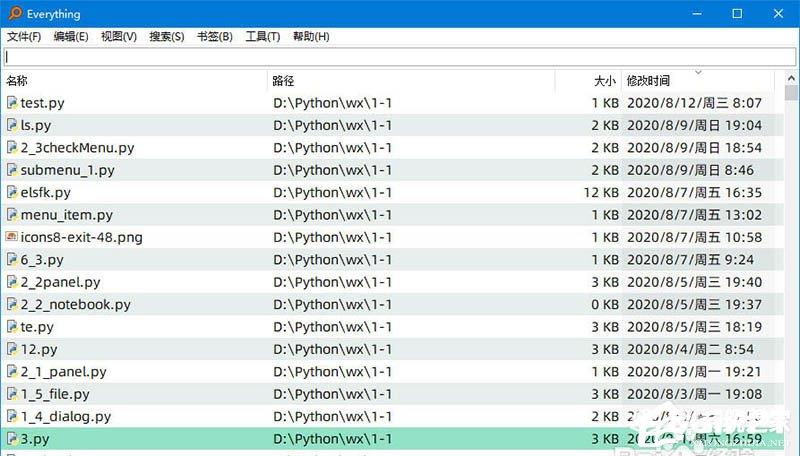Click file name submenu_1.py
This screenshot has width=800, height=456.
tap(67, 170)
